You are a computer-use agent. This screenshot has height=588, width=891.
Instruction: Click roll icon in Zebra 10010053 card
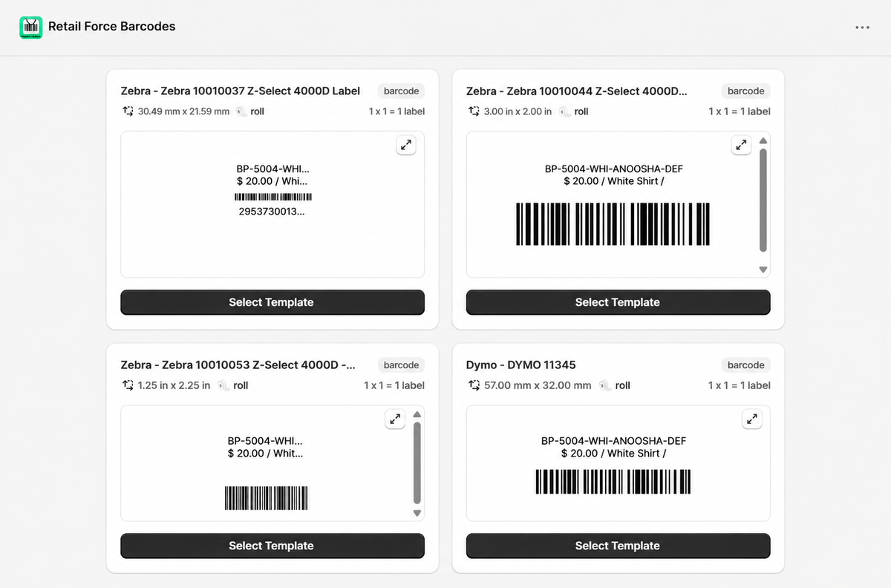pyautogui.click(x=223, y=385)
